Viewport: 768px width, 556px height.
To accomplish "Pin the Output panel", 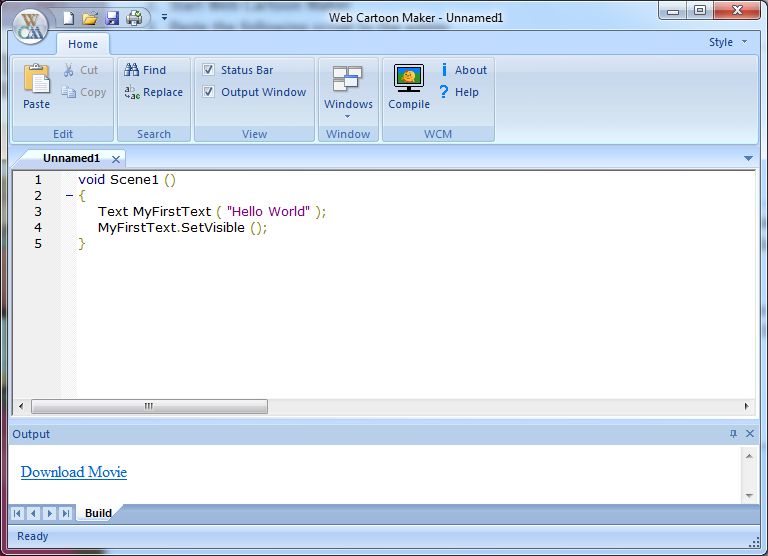I will click(733, 434).
